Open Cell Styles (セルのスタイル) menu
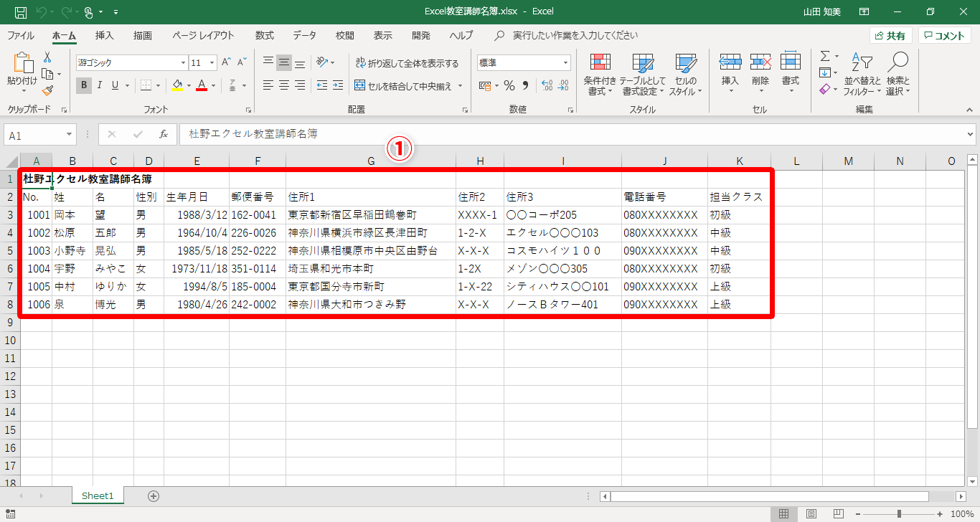The width and height of the screenshot is (980, 522). (686, 75)
